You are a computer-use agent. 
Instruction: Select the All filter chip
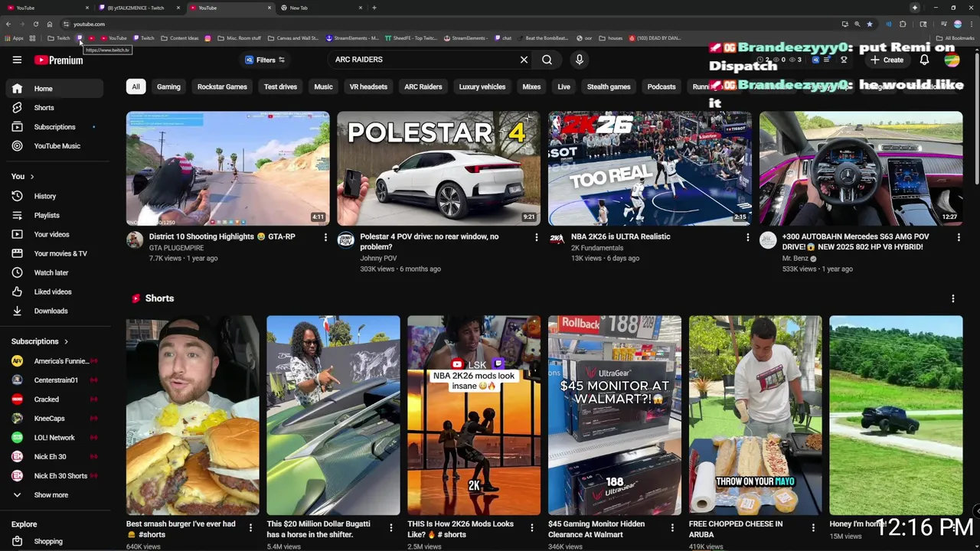point(136,86)
